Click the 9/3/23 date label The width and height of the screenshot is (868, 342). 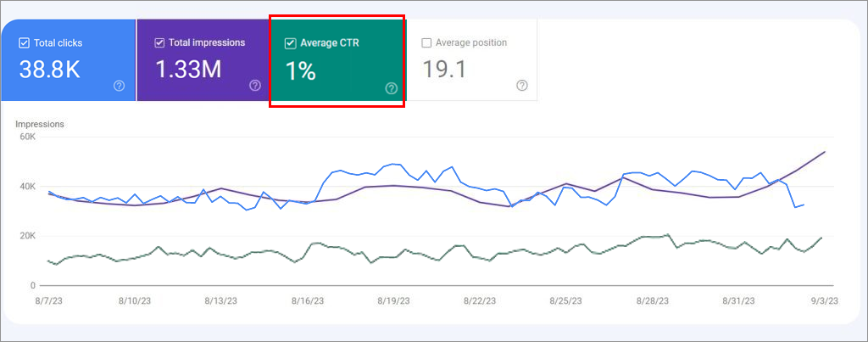coord(825,301)
